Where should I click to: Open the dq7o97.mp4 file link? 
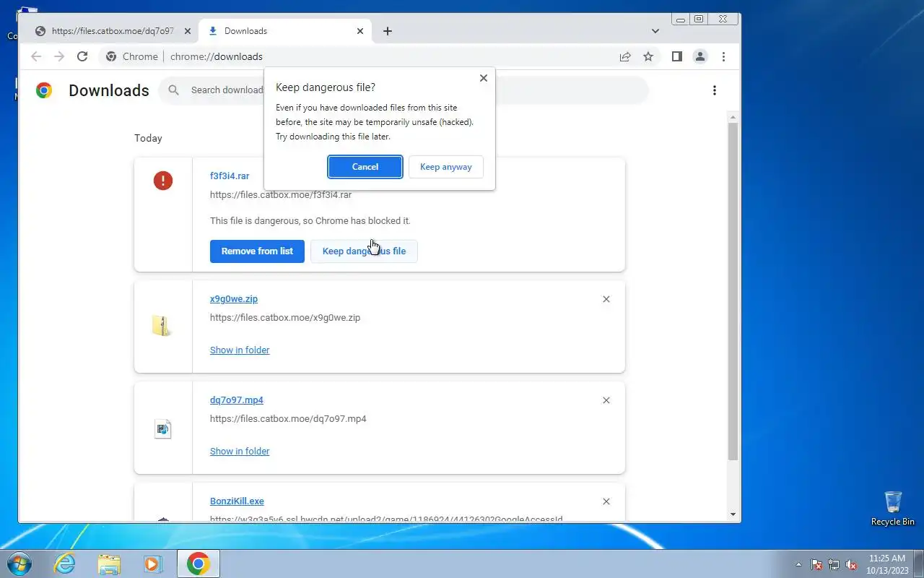click(237, 400)
